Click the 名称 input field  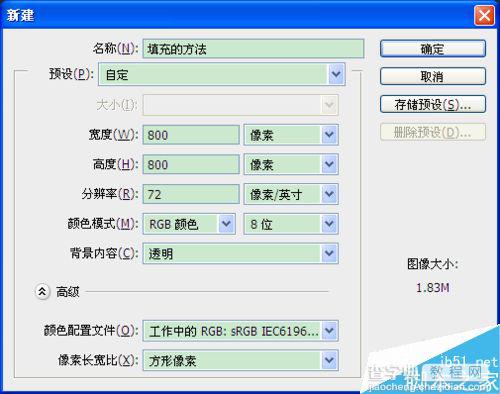click(253, 49)
